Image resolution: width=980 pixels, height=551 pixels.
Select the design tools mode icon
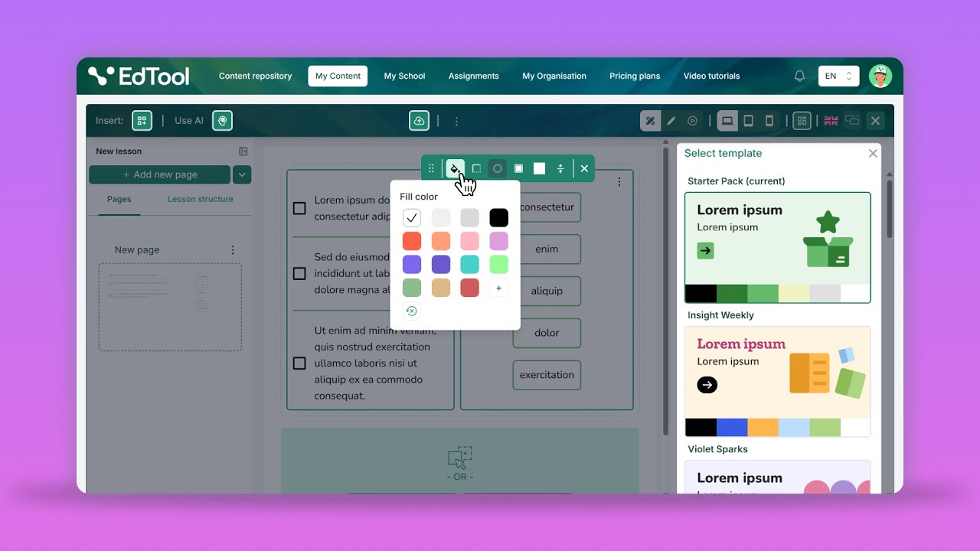tap(650, 120)
